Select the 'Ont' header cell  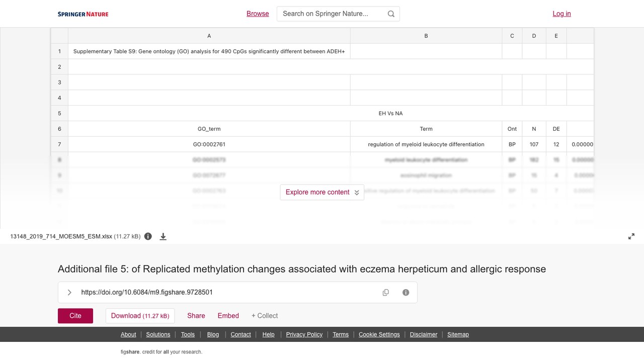click(512, 129)
